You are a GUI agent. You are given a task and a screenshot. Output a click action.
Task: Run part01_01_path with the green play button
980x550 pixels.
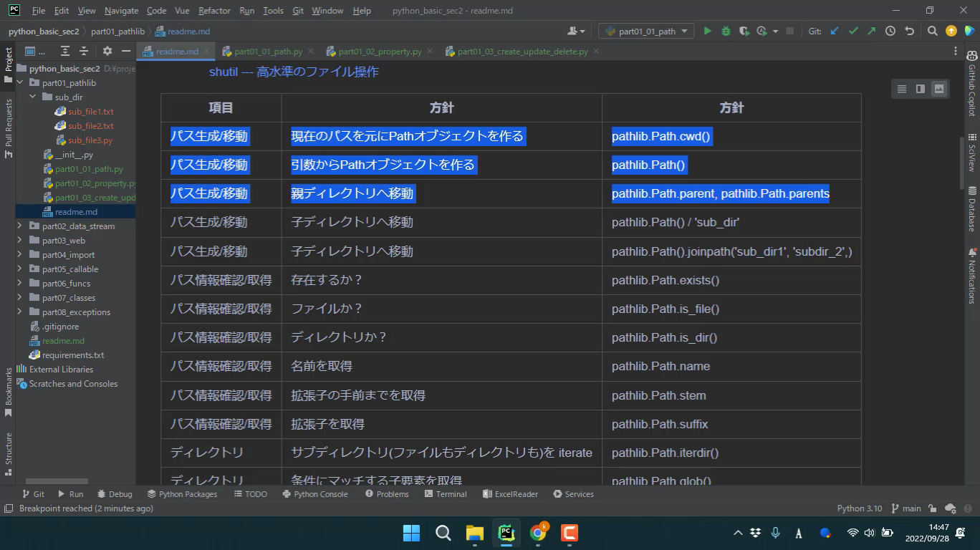tap(707, 32)
